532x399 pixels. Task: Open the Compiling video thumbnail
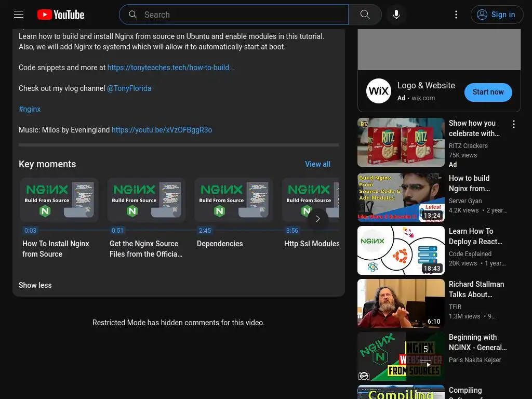pos(401,392)
